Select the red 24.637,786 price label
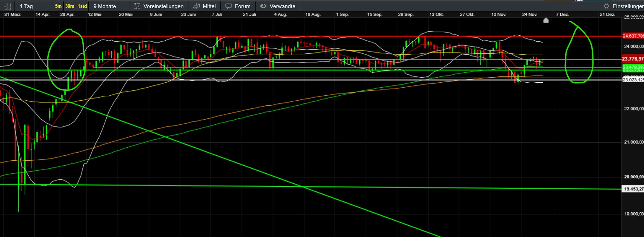The image size is (644, 237). pyautogui.click(x=633, y=36)
